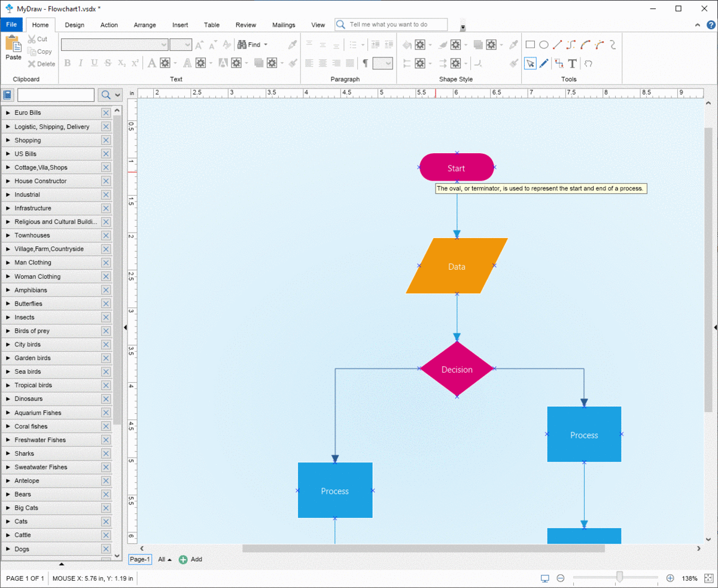
Task: Close the Dinosaurs library
Action: coord(106,399)
